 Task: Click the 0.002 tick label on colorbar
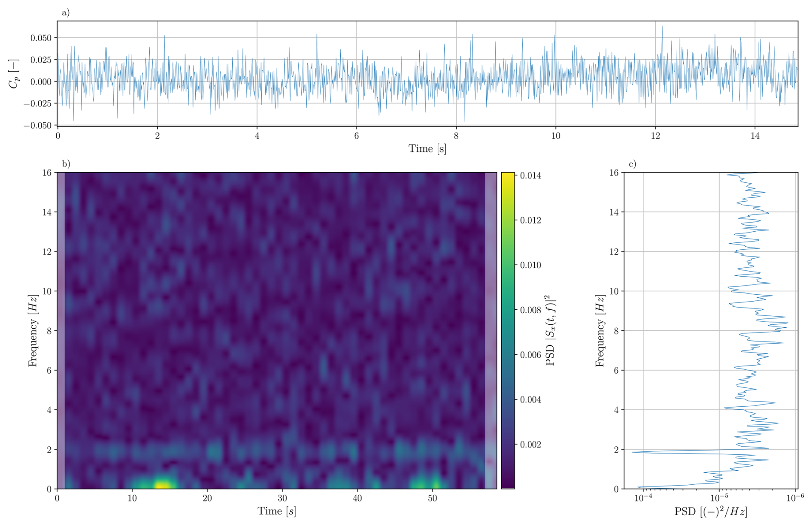(530, 444)
